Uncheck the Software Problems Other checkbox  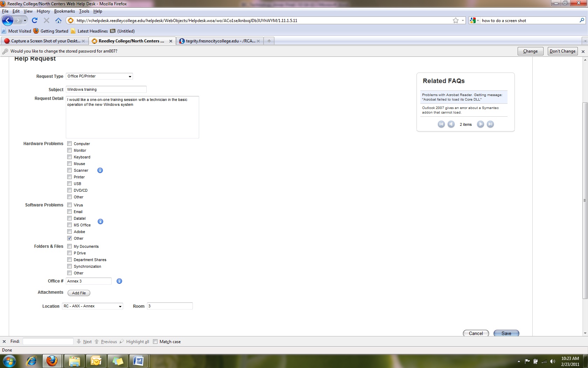point(70,238)
